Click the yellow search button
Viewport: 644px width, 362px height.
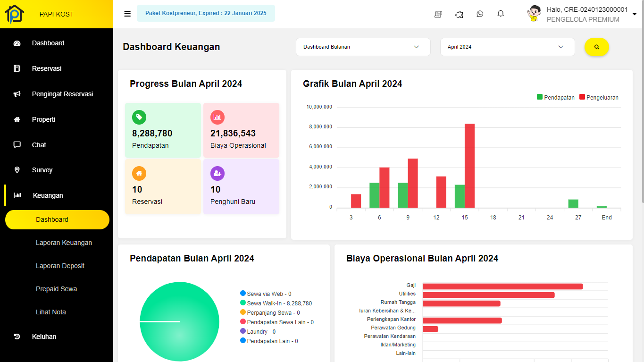[597, 47]
